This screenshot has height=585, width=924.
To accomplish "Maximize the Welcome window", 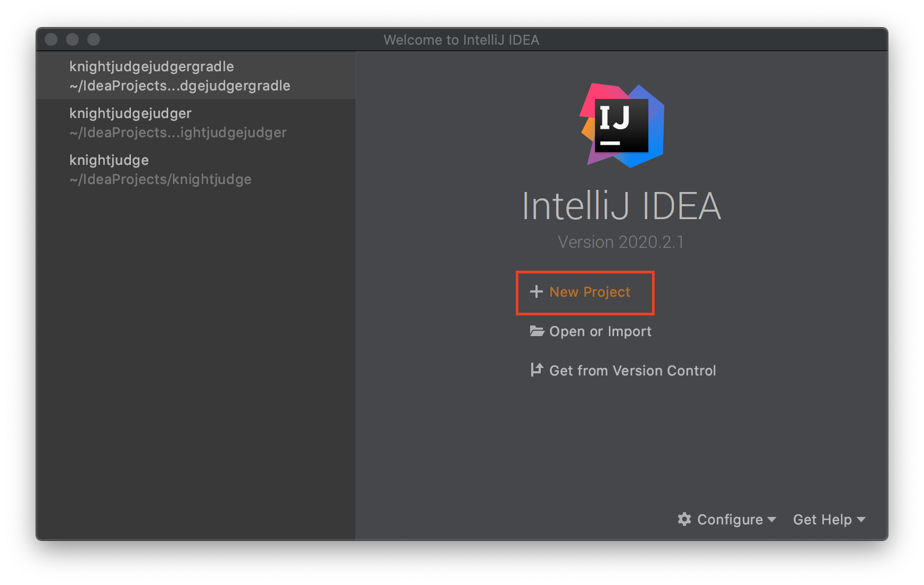I will tap(94, 39).
